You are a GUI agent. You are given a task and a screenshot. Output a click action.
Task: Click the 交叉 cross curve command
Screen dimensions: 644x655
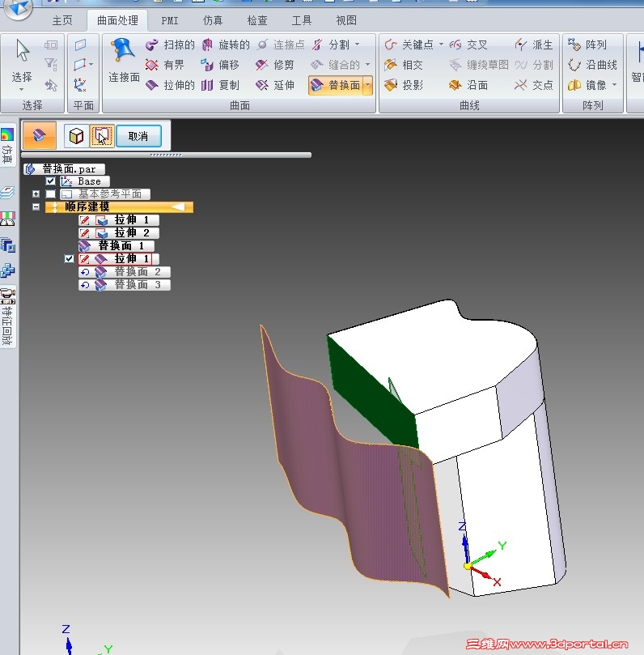pos(468,45)
